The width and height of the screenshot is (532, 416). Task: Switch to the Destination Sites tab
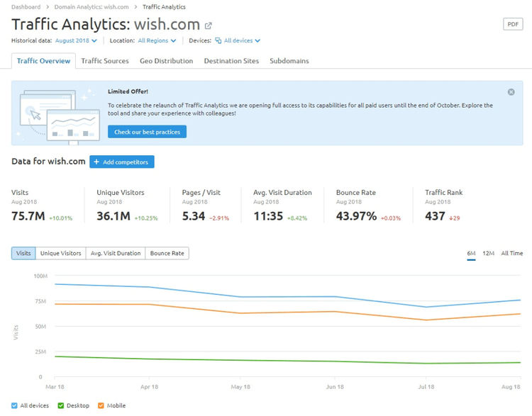231,61
